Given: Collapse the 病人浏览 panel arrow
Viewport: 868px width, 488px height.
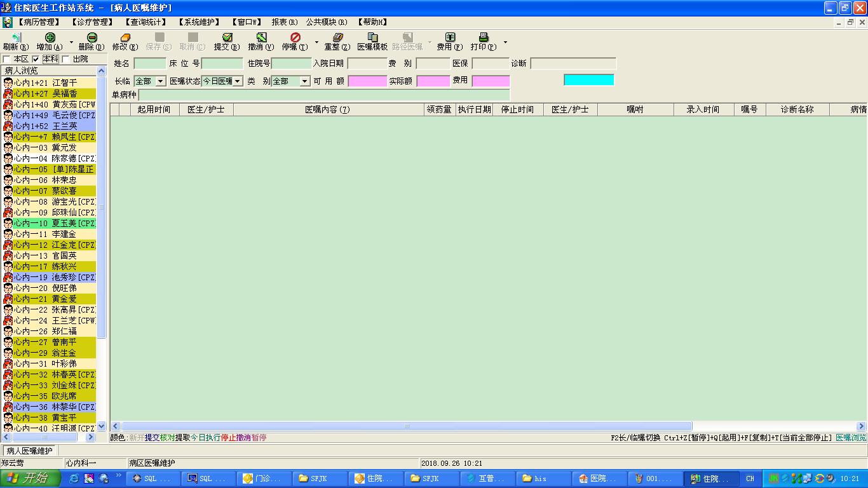Looking at the screenshot, I should coord(102,71).
